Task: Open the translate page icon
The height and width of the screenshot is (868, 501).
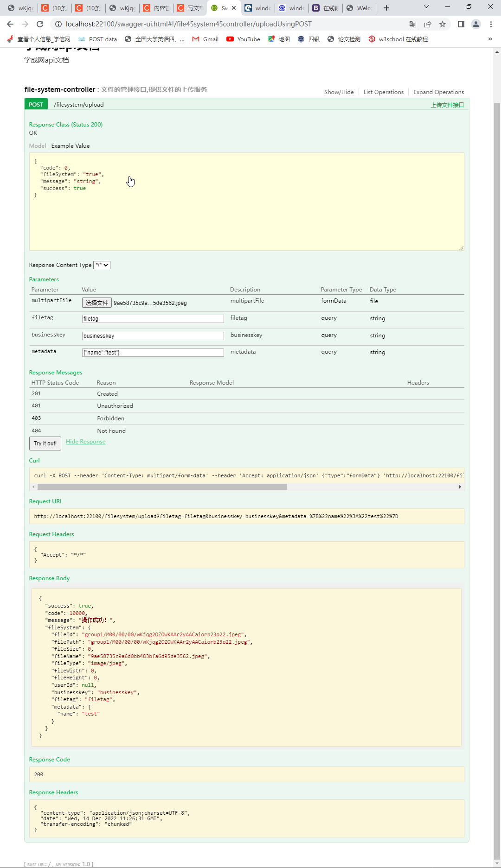Action: pos(413,24)
